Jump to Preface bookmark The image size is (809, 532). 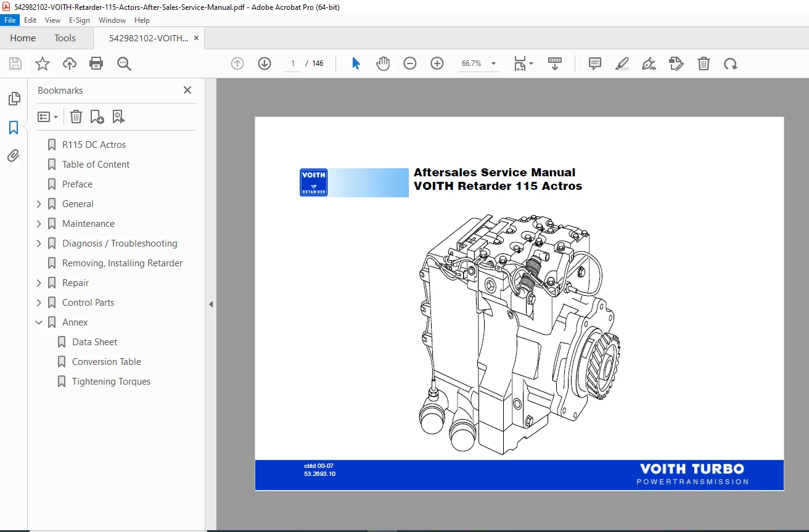click(x=77, y=184)
